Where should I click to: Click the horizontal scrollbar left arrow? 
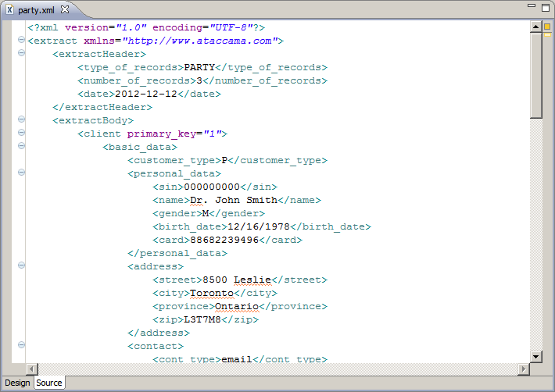32,369
